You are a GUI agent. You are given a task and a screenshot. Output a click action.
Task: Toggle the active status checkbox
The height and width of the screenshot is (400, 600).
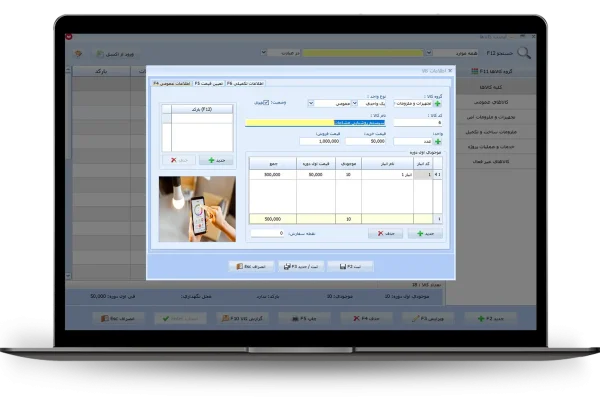coord(267,102)
